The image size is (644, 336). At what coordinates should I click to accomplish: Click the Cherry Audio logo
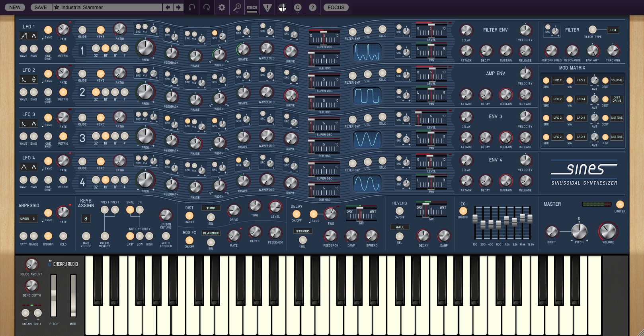(63, 264)
